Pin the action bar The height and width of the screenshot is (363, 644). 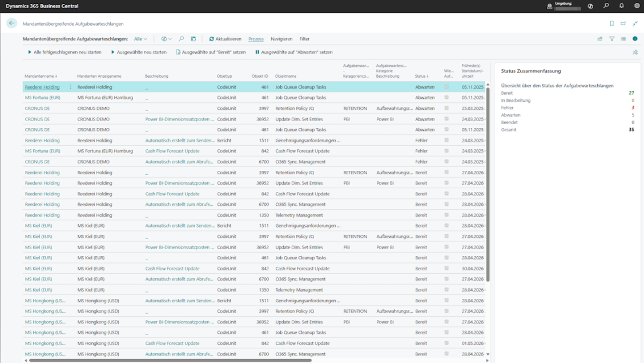click(x=635, y=52)
